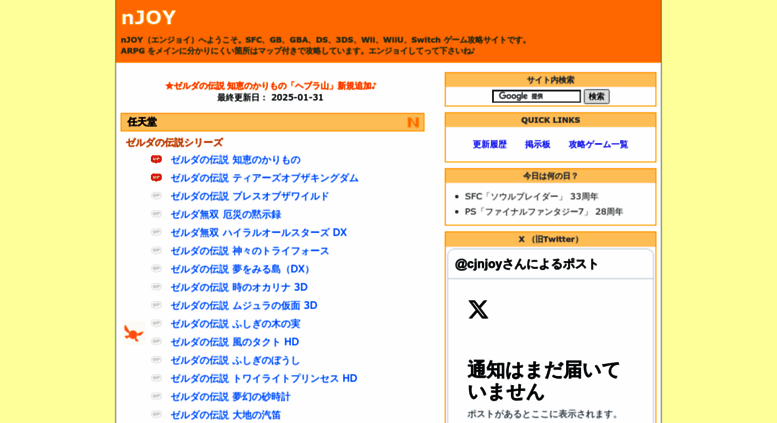Open the new Hebra Mountain update announcement link
This screenshot has height=423, width=777.
271,86
